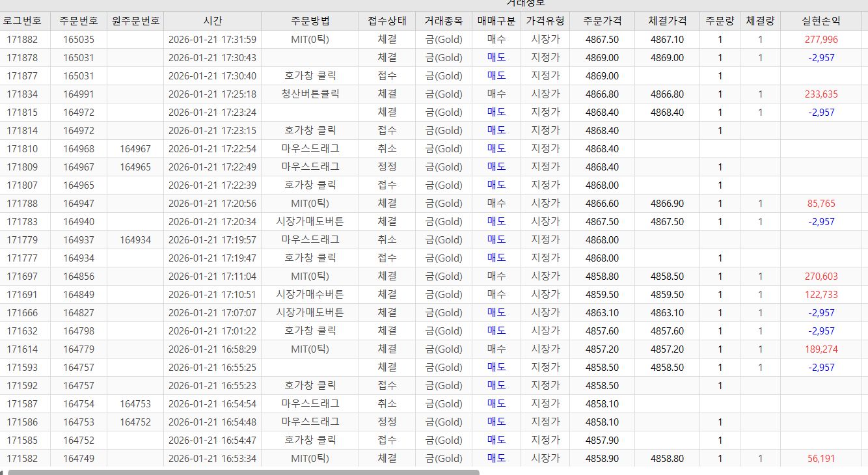
Task: Click execution price 4866.90
Action: point(667,204)
